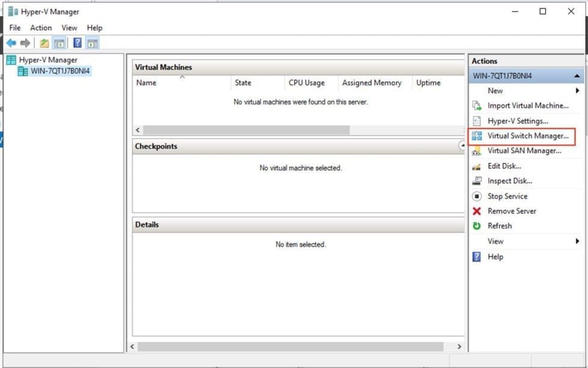Screen dimensions: 588x368
Task: Click the Virtual Machines horizontal scrollbar
Action: [247, 130]
